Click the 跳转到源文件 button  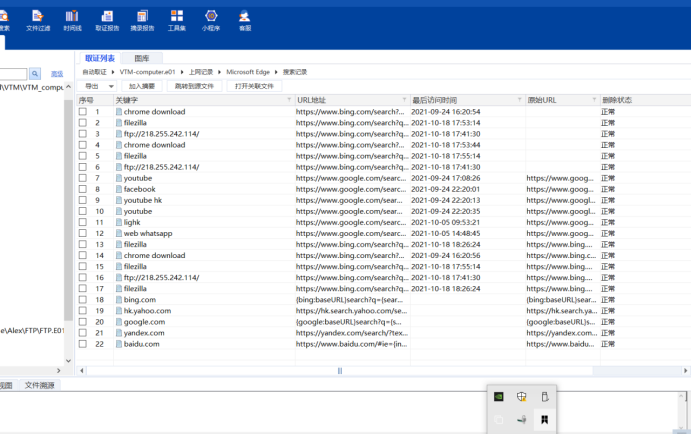[x=194, y=86]
